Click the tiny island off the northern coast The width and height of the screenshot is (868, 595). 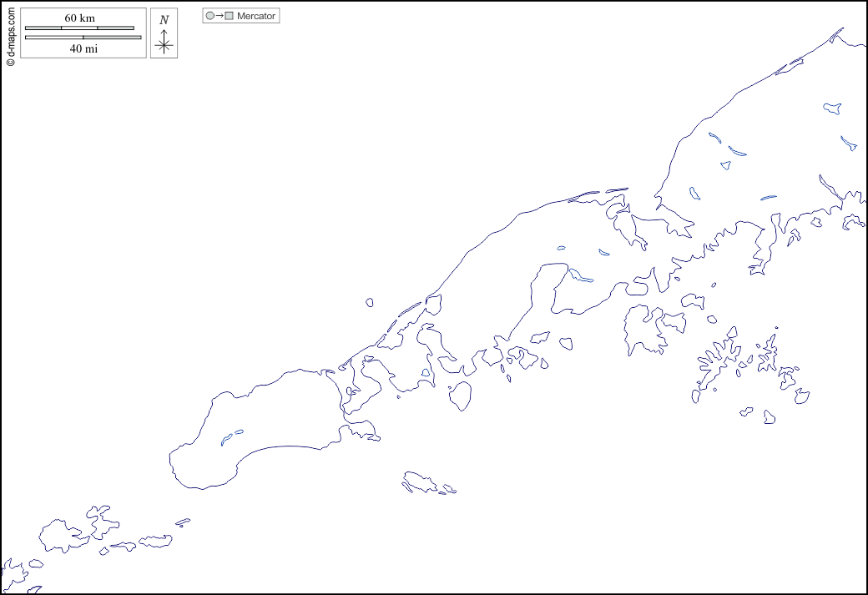(369, 303)
